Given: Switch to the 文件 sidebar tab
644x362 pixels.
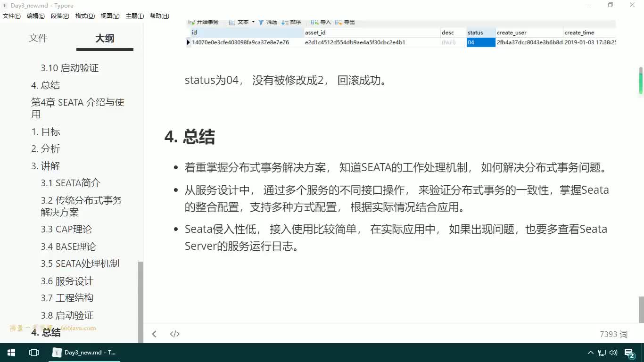Looking at the screenshot, I should click(38, 38).
